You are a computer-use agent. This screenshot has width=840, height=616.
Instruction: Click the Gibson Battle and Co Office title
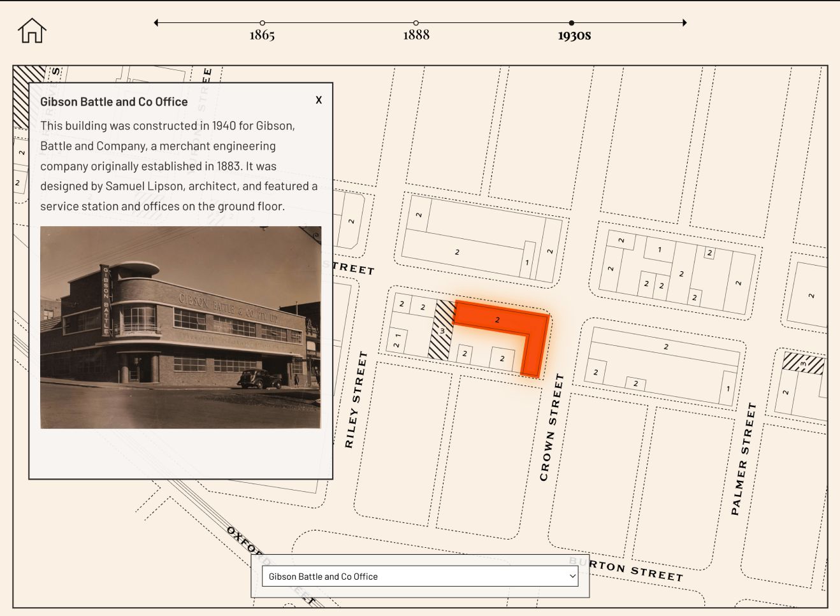point(113,101)
